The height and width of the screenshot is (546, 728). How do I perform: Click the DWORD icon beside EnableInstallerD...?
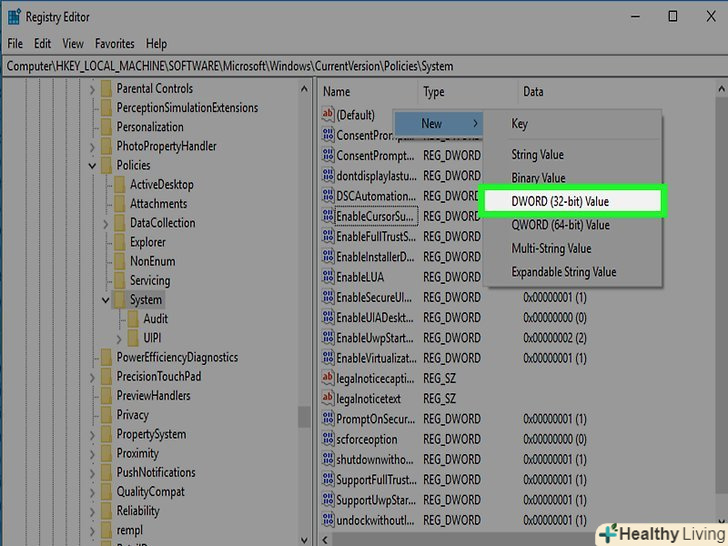coord(328,257)
